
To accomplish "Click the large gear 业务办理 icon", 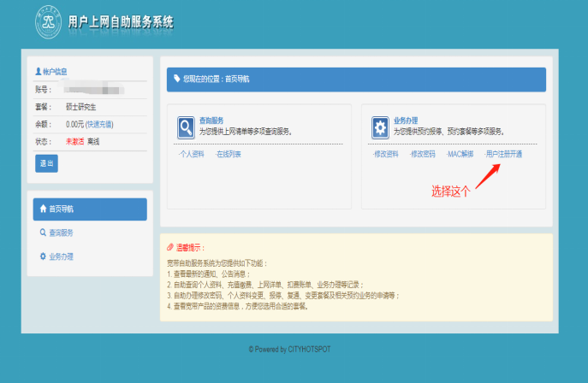I will (380, 127).
